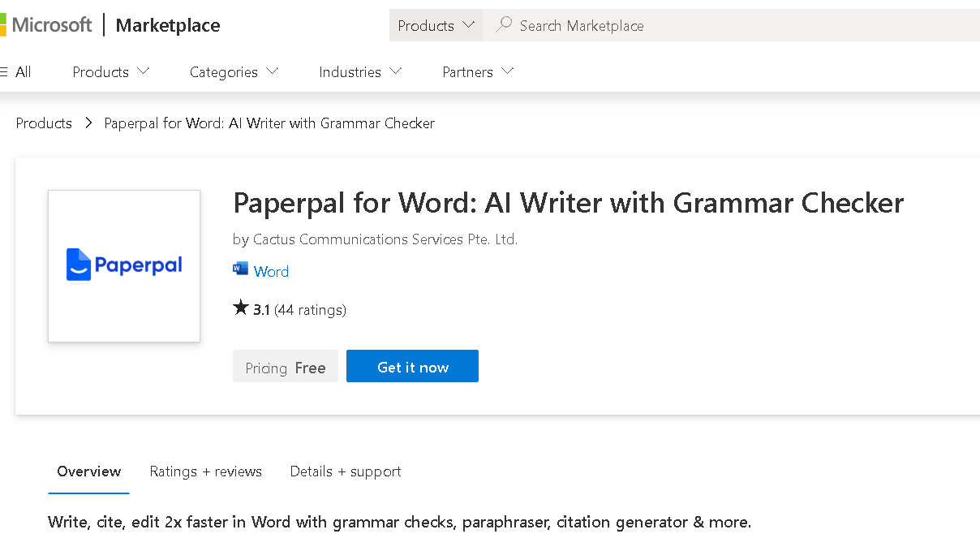Click the Paperpal breadcrumb text
Screen dimensions: 980x551
point(269,123)
